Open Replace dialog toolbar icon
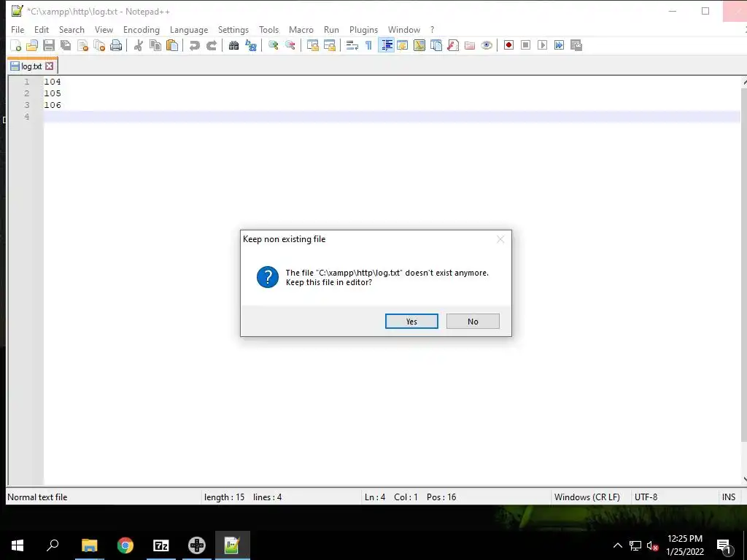The height and width of the screenshot is (560, 747). point(251,45)
